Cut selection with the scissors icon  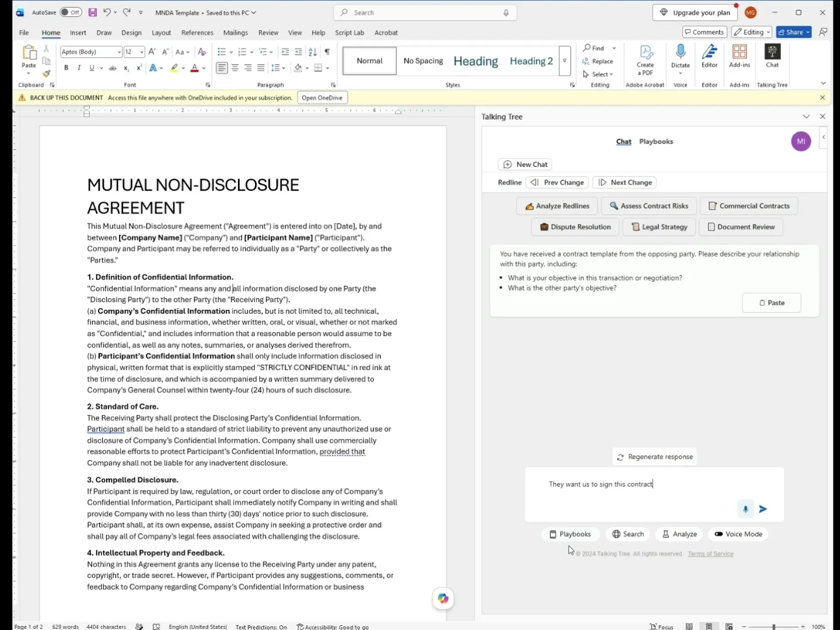pos(46,48)
